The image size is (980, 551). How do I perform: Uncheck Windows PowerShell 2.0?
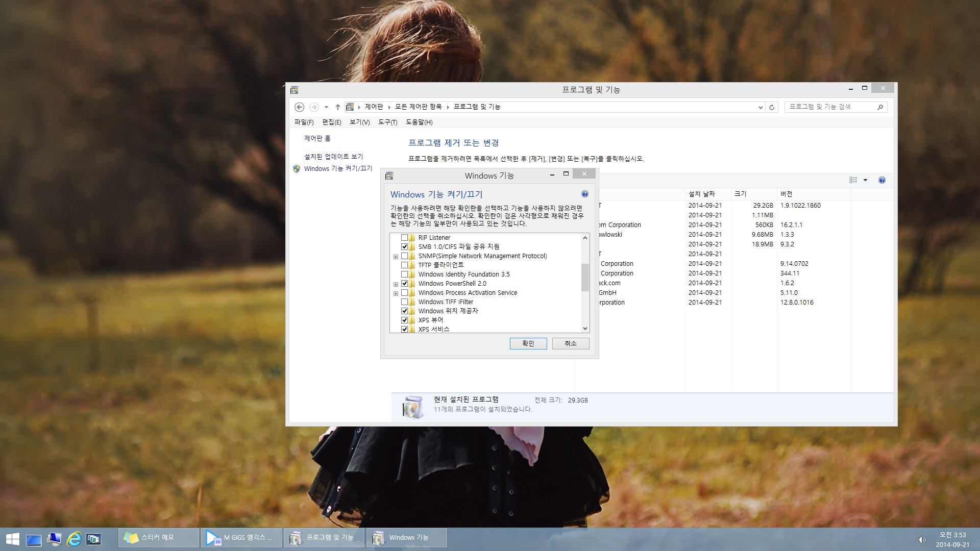point(404,284)
